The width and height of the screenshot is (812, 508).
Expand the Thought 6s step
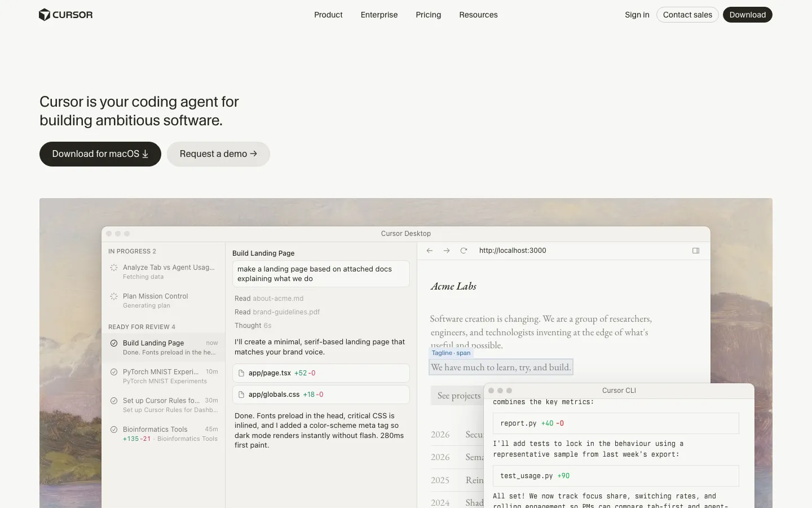[x=253, y=326]
